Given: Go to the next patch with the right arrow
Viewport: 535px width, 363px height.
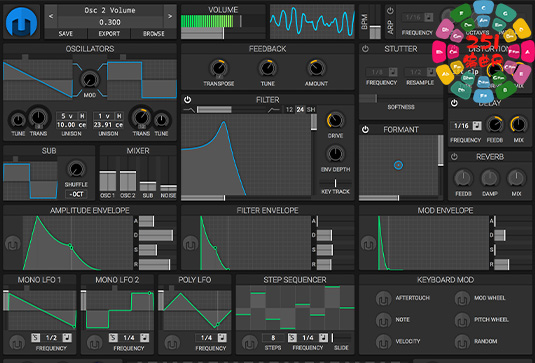Looking at the screenshot, I should (x=170, y=16).
